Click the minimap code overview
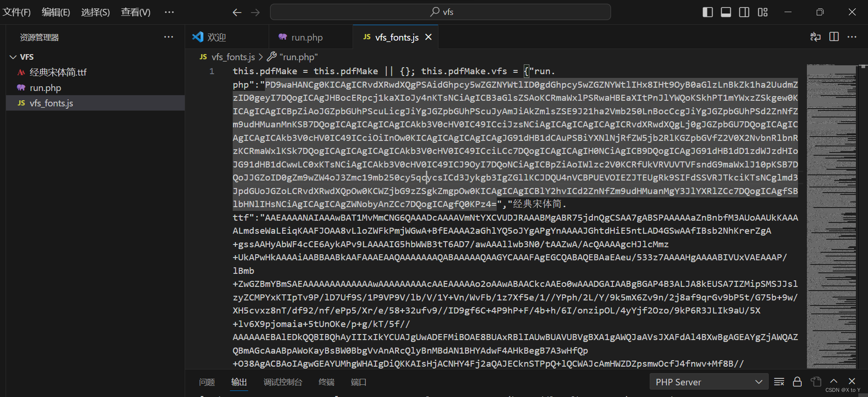This screenshot has width=868, height=397. (x=831, y=216)
